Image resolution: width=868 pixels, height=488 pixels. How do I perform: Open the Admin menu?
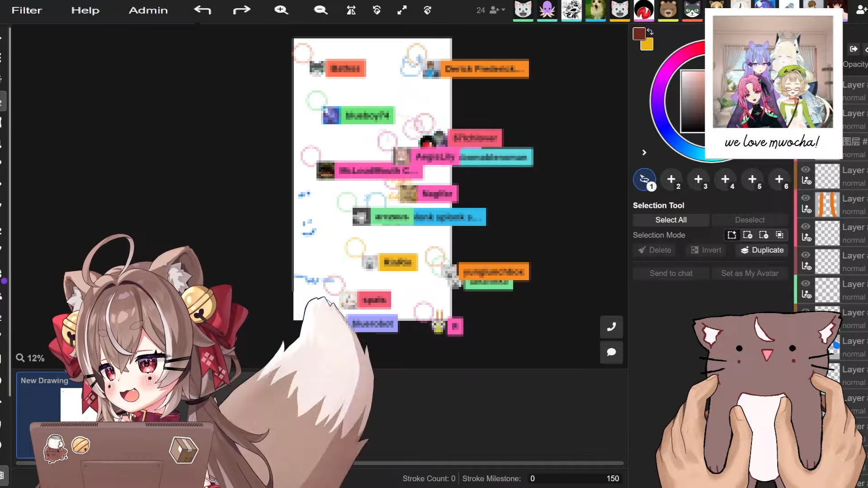148,10
